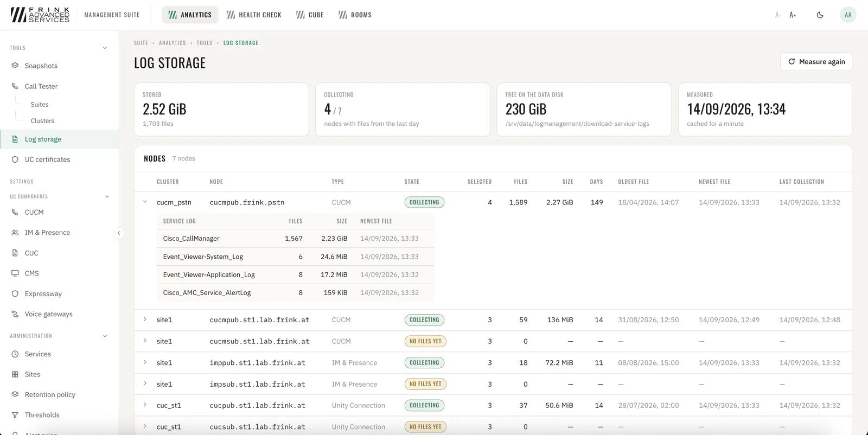The width and height of the screenshot is (868, 435).
Task: Open CUC settings
Action: pyautogui.click(x=31, y=253)
